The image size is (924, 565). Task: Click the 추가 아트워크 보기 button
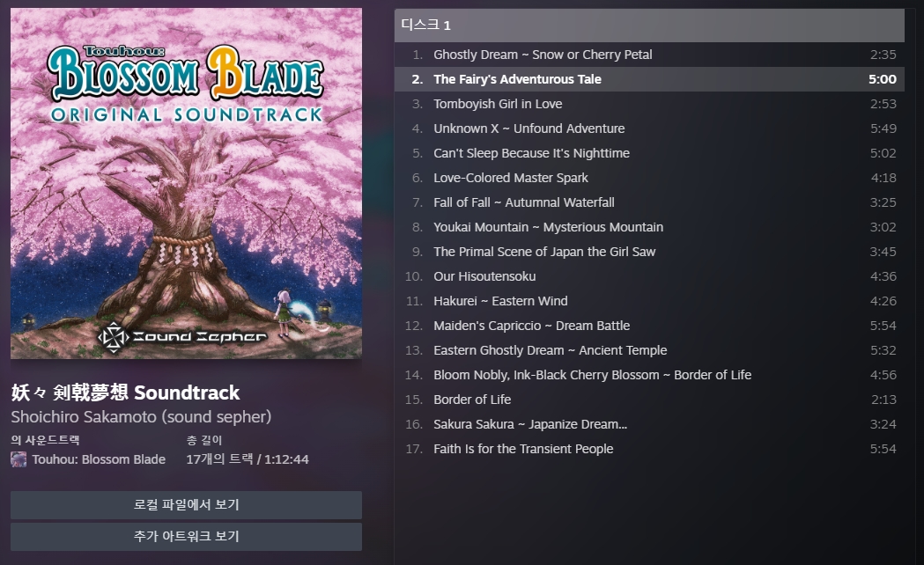[186, 537]
